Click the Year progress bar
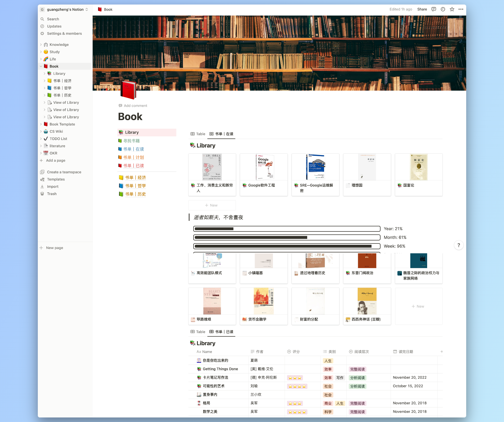Image resolution: width=504 pixels, height=422 pixels. (287, 229)
